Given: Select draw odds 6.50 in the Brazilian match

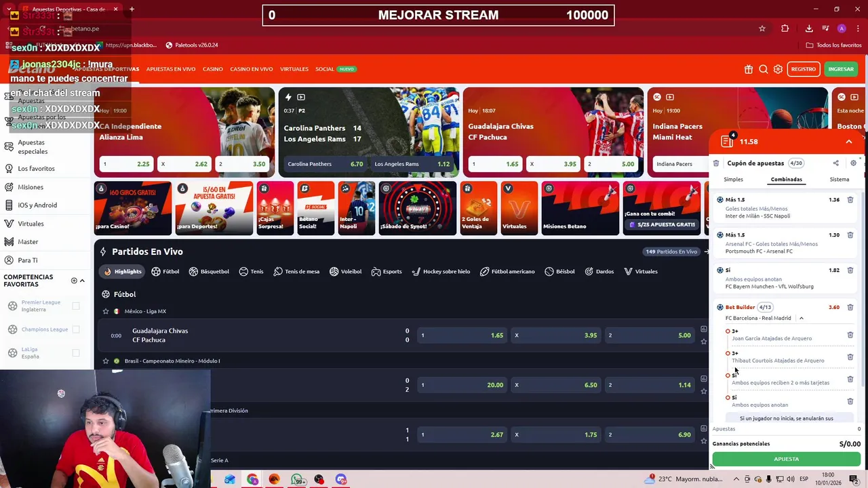Looking at the screenshot, I should click(556, 385).
